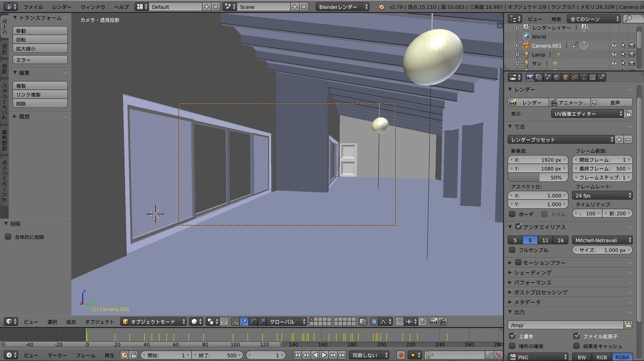Image resolution: width=644 pixels, height=361 pixels.
Task: Open the ヘルプ menu
Action: (122, 7)
